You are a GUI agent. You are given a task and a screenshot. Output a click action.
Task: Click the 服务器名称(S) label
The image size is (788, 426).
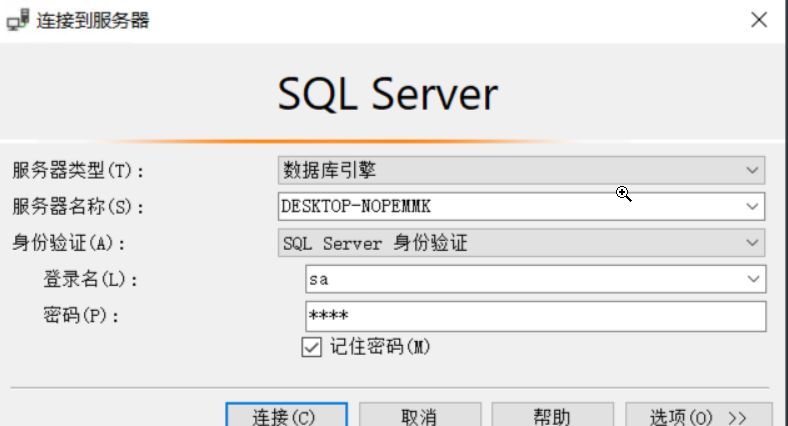pyautogui.click(x=79, y=207)
